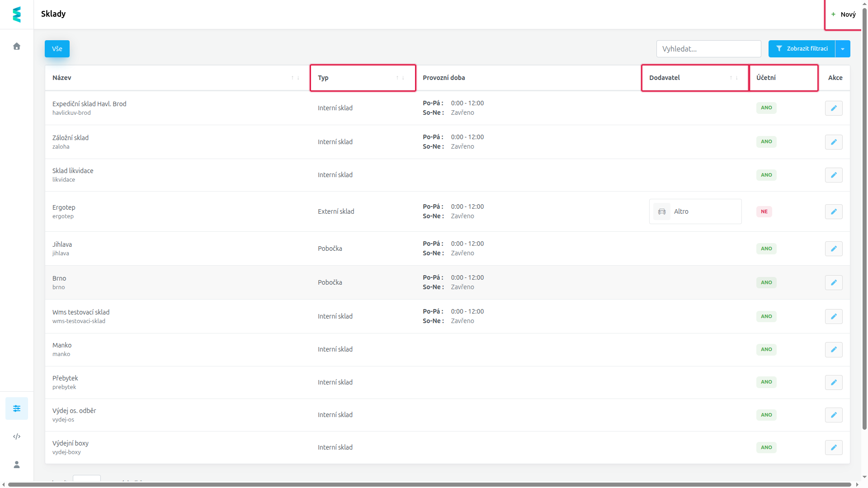Edit the Brno warehouse with pencil icon
The image size is (868, 488).
pyautogui.click(x=834, y=282)
